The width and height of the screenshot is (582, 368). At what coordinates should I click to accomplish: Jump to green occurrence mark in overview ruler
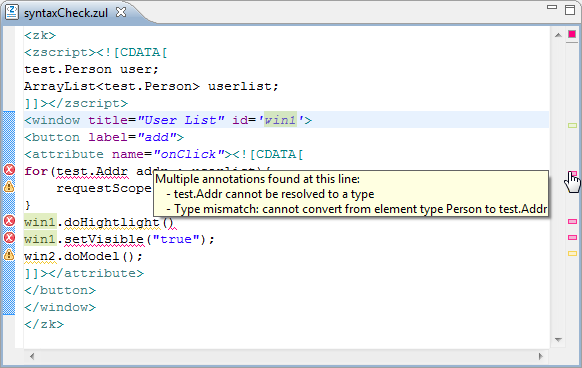coord(572,126)
